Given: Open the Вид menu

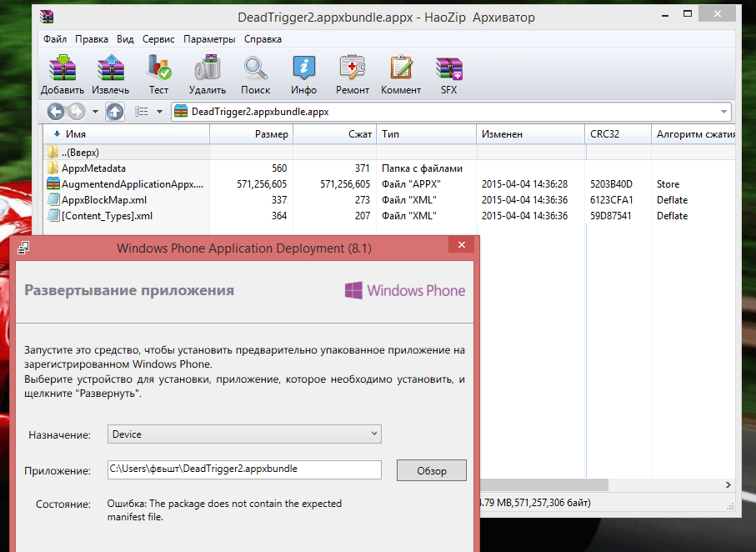Looking at the screenshot, I should [x=125, y=39].
